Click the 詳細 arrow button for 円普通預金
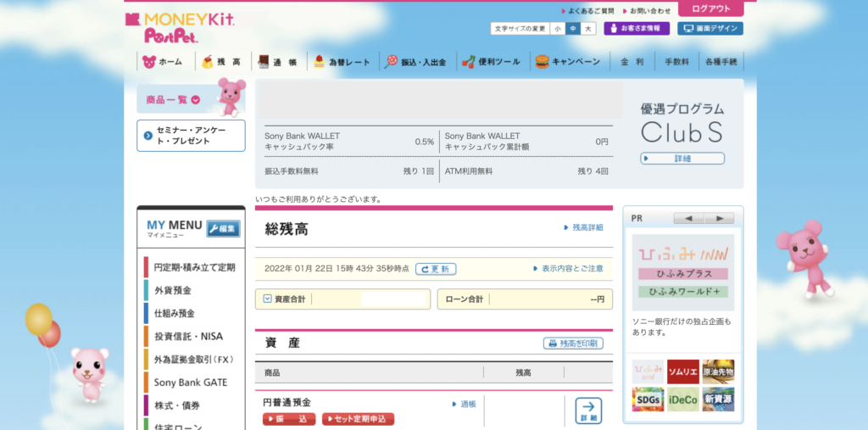Viewport: 868px width, 430px height. pyautogui.click(x=588, y=410)
